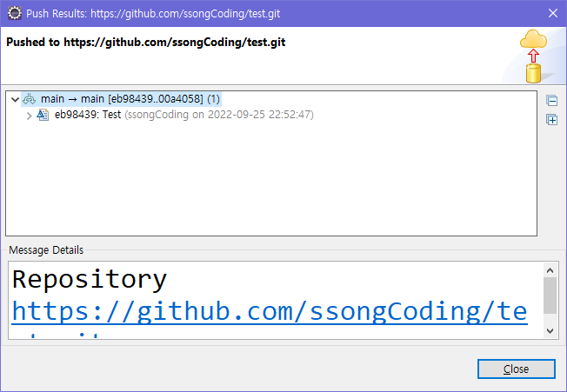Open the github.com/ssongCoding repository link

[270, 311]
